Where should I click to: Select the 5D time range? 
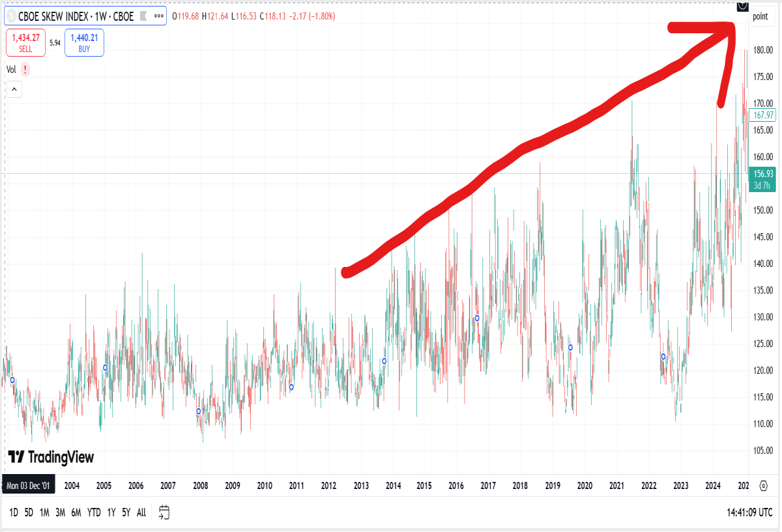pyautogui.click(x=29, y=512)
